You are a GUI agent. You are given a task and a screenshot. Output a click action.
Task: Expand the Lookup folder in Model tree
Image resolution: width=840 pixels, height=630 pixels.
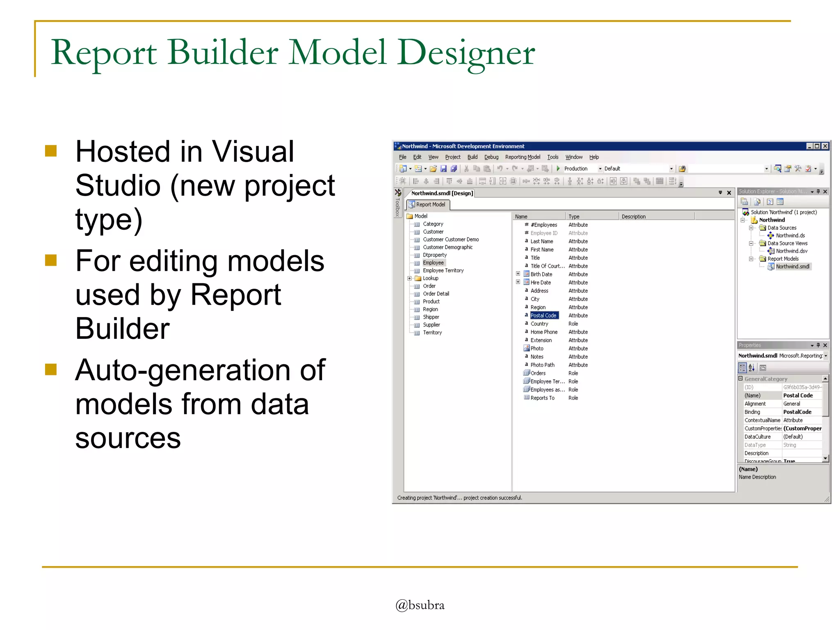[409, 278]
